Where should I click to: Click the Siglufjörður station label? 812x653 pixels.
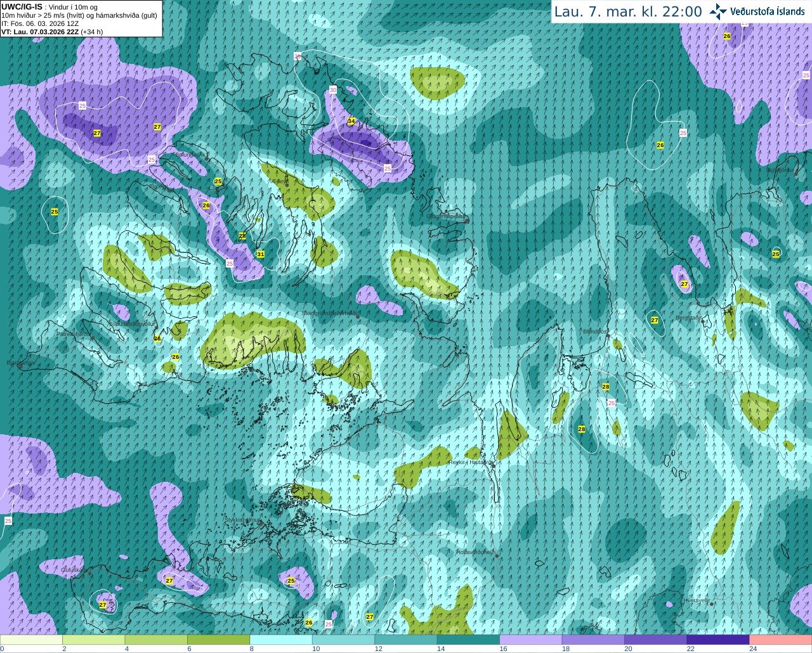point(780,169)
